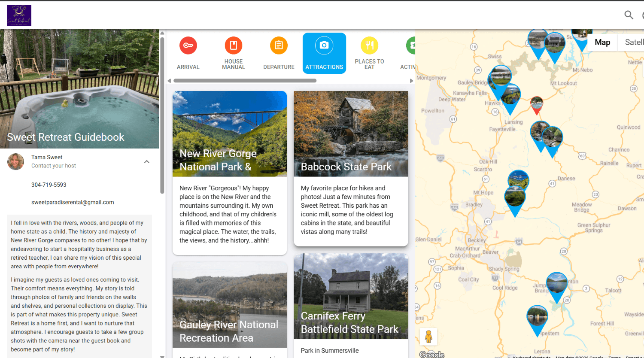Viewport: 644px width, 358px height.
Task: Click Tama Sweet's profile photo
Action: (16, 162)
